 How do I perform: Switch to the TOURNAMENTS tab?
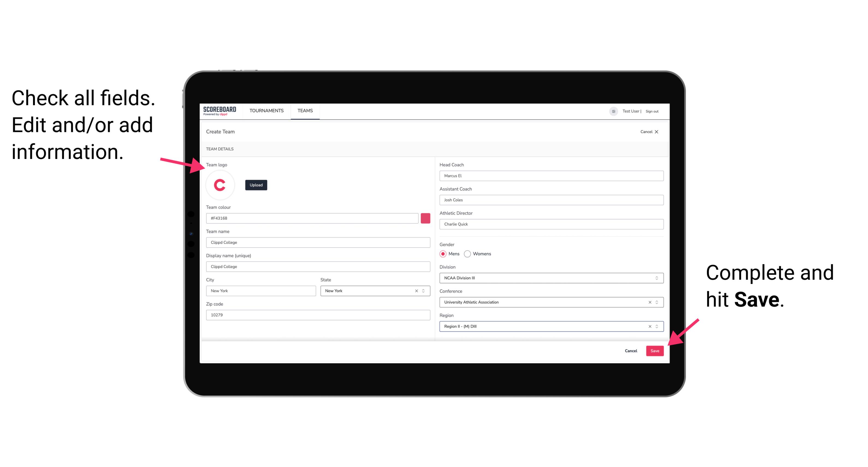pos(266,110)
